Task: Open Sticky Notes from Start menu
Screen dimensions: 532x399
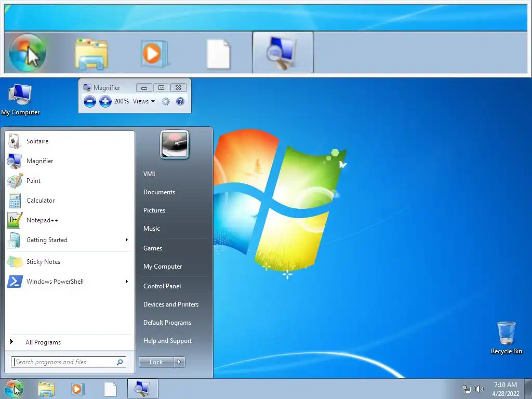Action: click(x=70, y=262)
